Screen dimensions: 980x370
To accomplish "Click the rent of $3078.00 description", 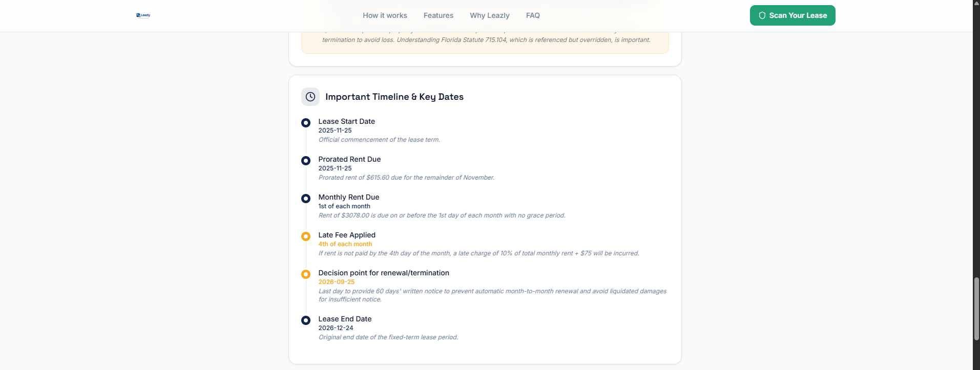I will click(442, 215).
